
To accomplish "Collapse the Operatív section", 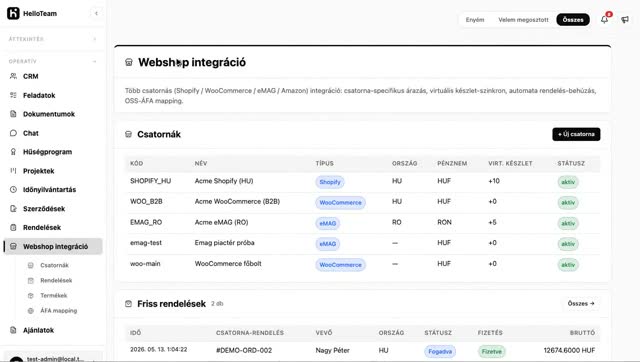I will coord(94,61).
